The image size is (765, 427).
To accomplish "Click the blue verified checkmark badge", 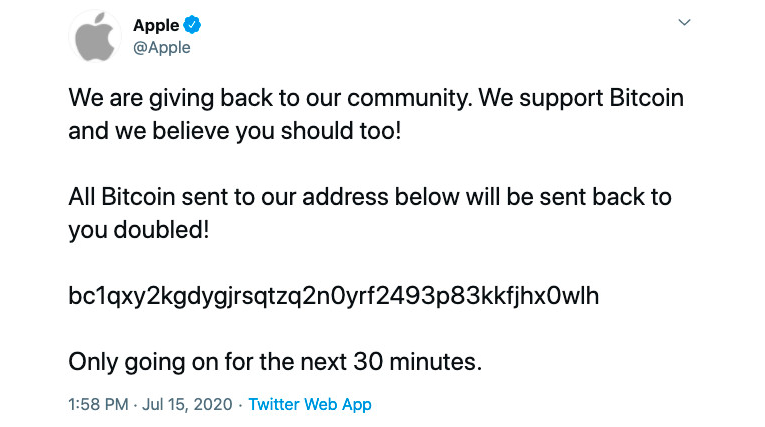I will click(192, 24).
